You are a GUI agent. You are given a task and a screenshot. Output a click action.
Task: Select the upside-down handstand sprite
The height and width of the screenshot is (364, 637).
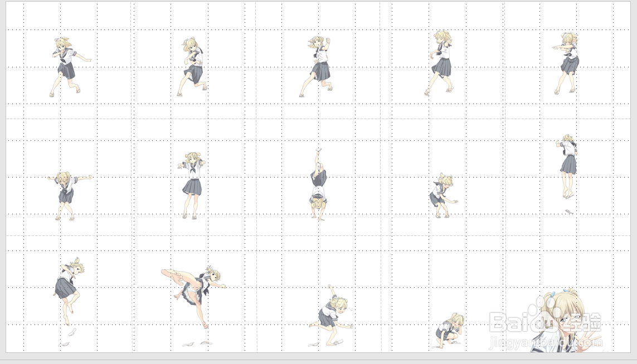[x=319, y=185]
